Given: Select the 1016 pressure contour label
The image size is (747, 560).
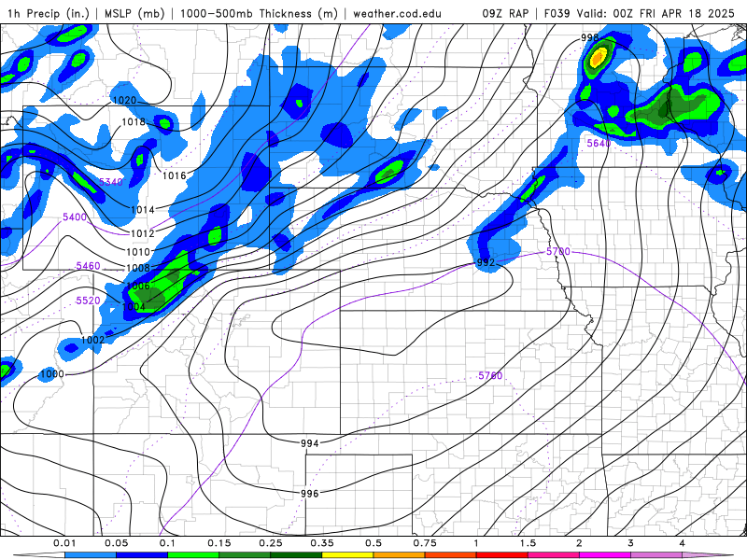Looking at the screenshot, I should pos(175,175).
